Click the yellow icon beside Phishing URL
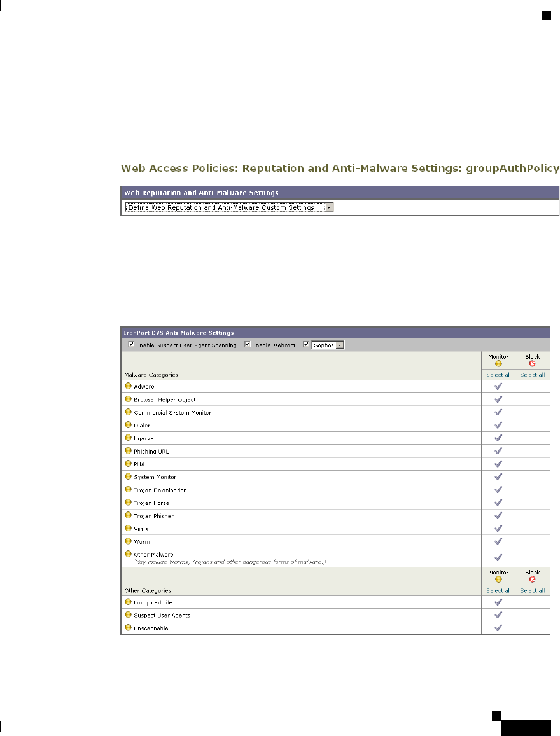Viewport: 560px width, 736px height. pyautogui.click(x=128, y=450)
